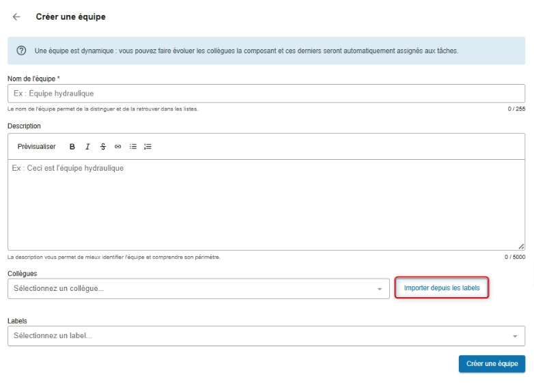Click Importer depuis les labels button
Screen dimensions: 534x392
tap(442, 288)
